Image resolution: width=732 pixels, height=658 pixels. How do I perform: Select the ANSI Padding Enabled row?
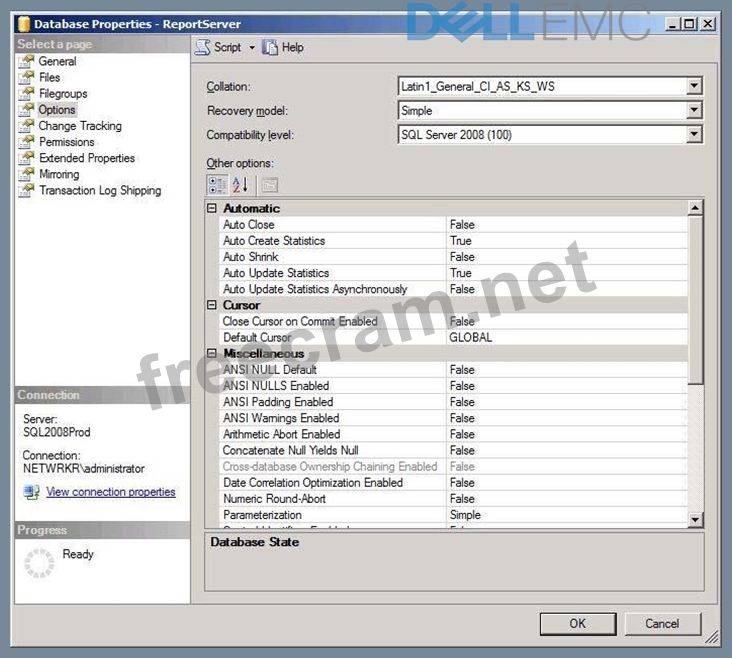(x=453, y=402)
